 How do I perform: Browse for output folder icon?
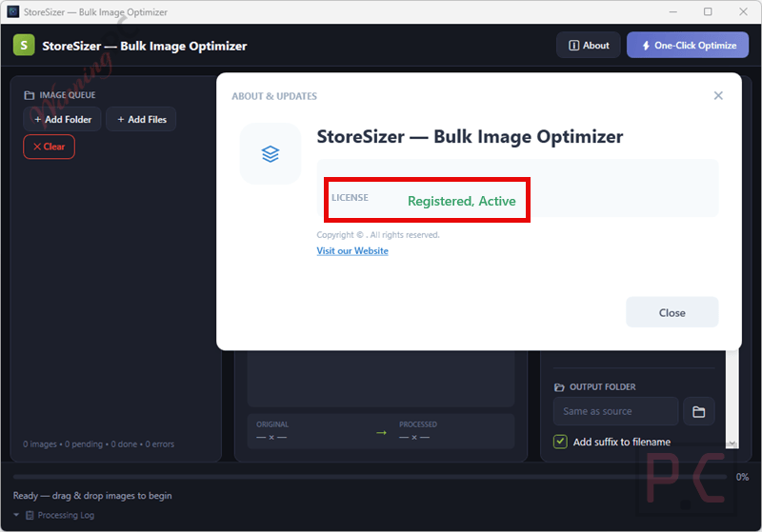coord(699,412)
